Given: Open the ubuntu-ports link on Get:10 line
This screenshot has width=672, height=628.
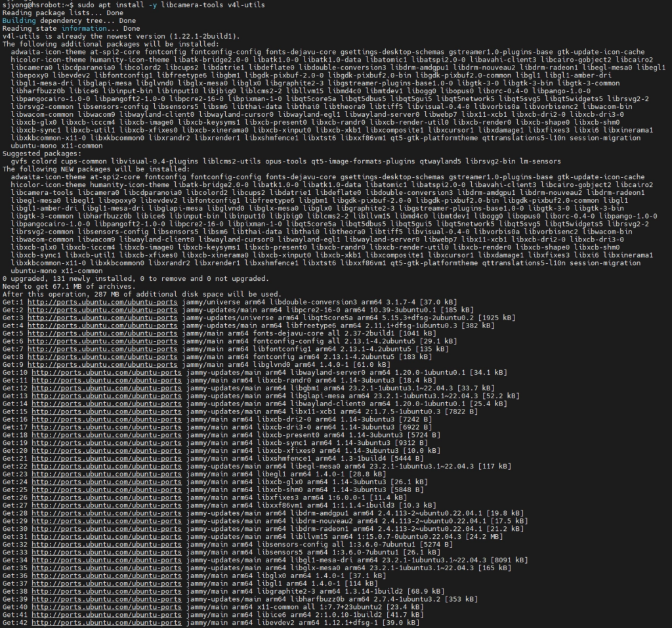Looking at the screenshot, I should click(x=107, y=373).
